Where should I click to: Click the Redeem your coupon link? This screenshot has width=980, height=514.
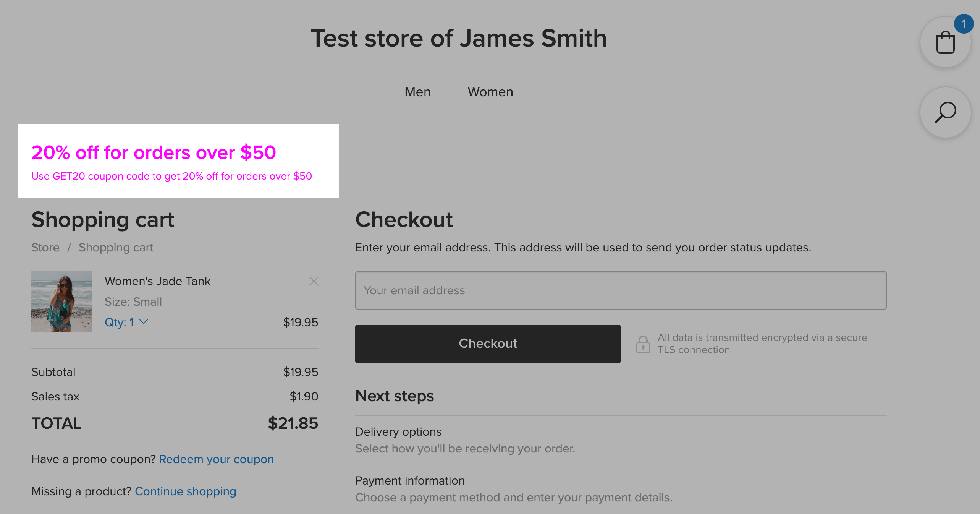coord(216,459)
